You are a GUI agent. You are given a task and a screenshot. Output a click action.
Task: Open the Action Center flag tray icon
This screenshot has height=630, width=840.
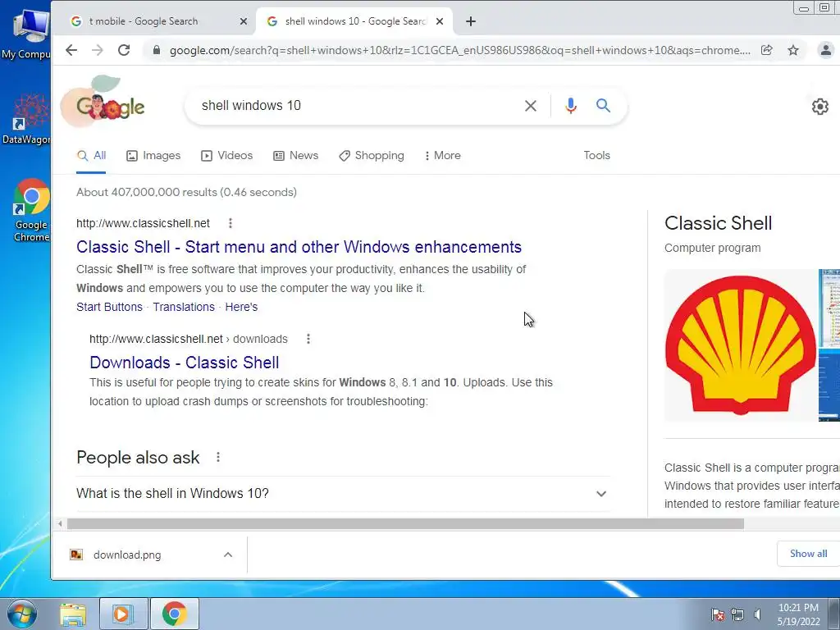(718, 614)
